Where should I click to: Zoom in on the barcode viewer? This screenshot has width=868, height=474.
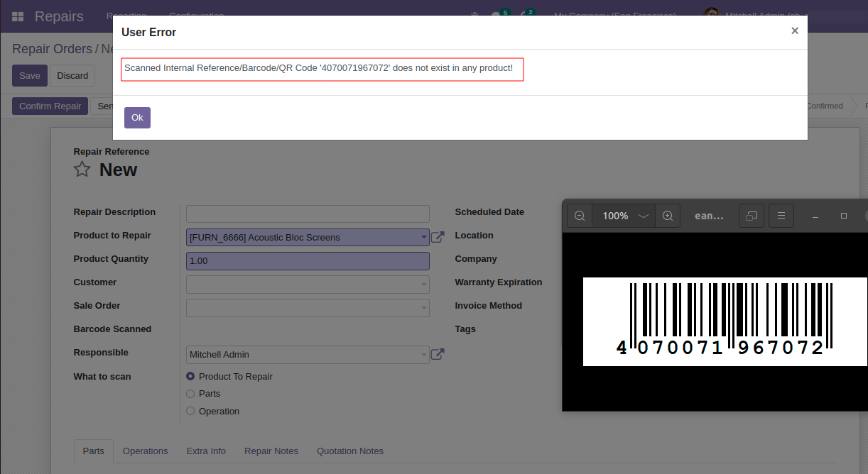point(668,216)
